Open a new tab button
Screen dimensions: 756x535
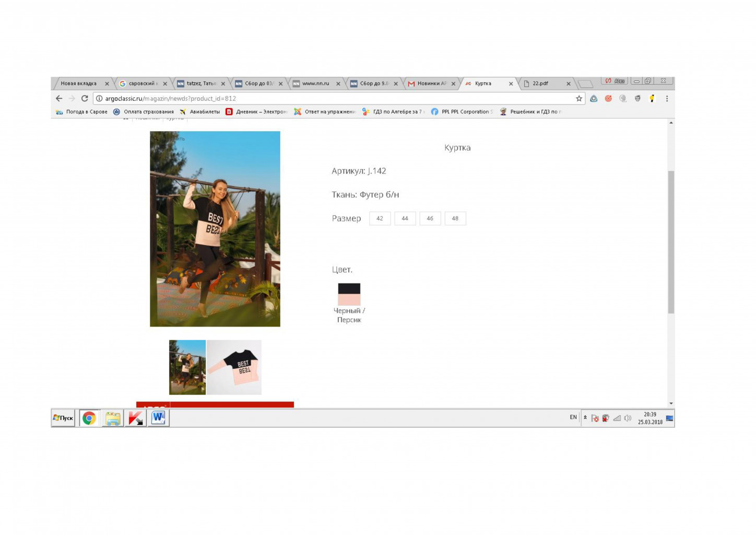point(586,84)
